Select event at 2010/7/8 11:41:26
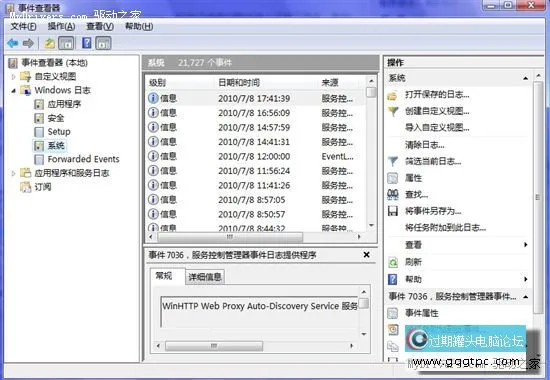Screen dimensions: 550x380 (256, 185)
